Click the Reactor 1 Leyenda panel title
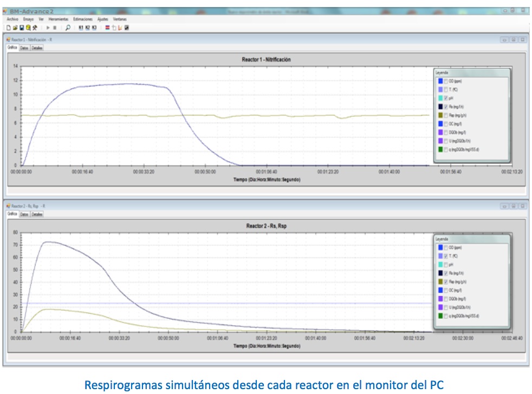The height and width of the screenshot is (394, 532). click(x=442, y=73)
